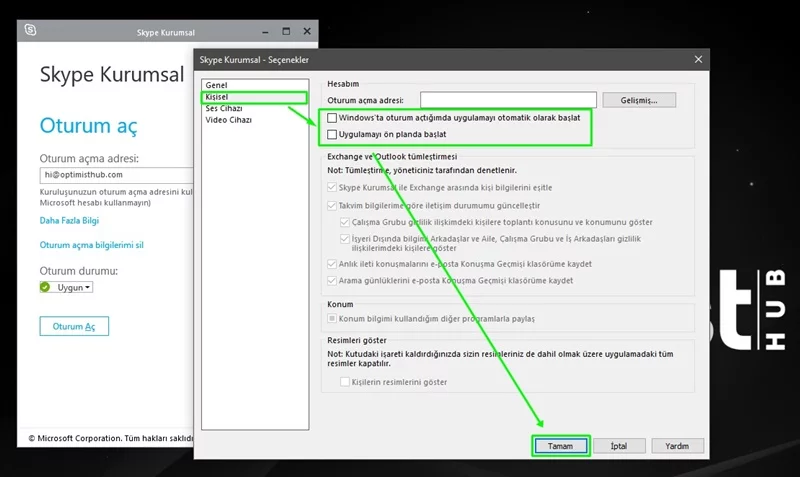800x477 pixels.
Task: Click the green Uygun status icon
Action: [x=45, y=287]
